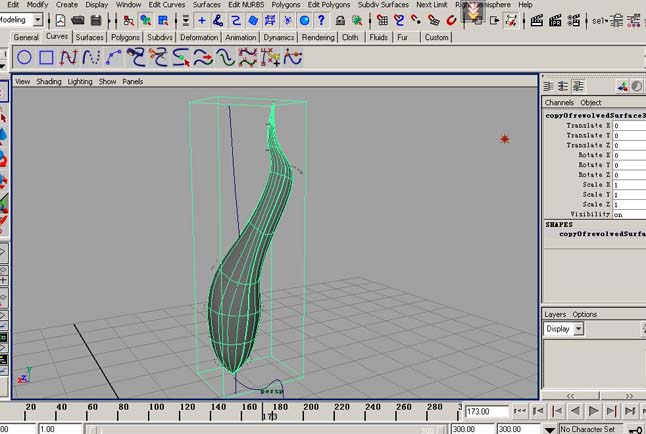Click the Attach Curves shelf icon
This screenshot has height=434, width=646.
(x=136, y=57)
